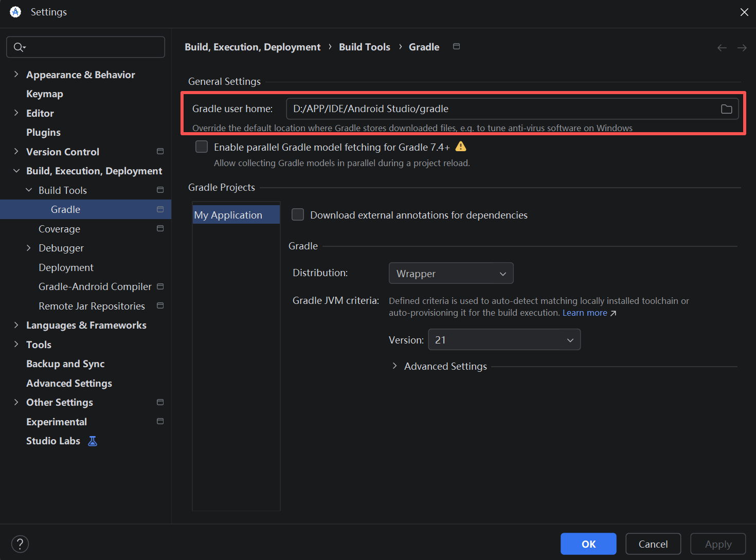Select My Application in Gradle Projects

pyautogui.click(x=236, y=215)
